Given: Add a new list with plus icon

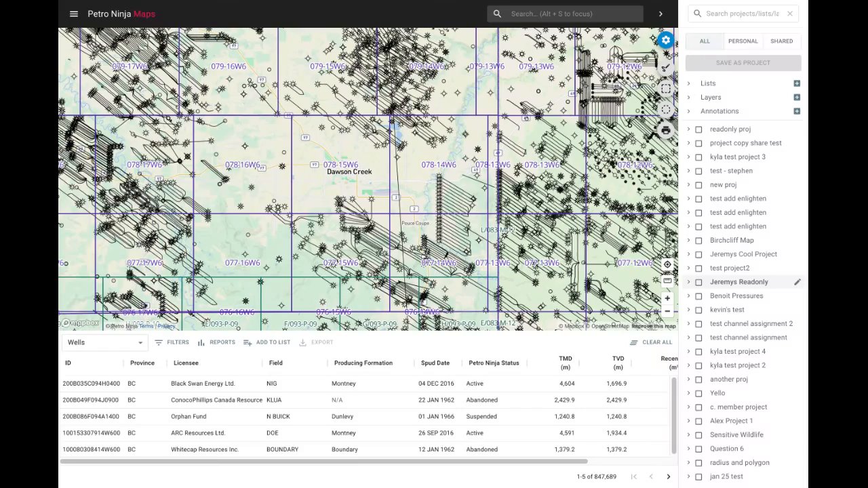Looking at the screenshot, I should 797,83.
